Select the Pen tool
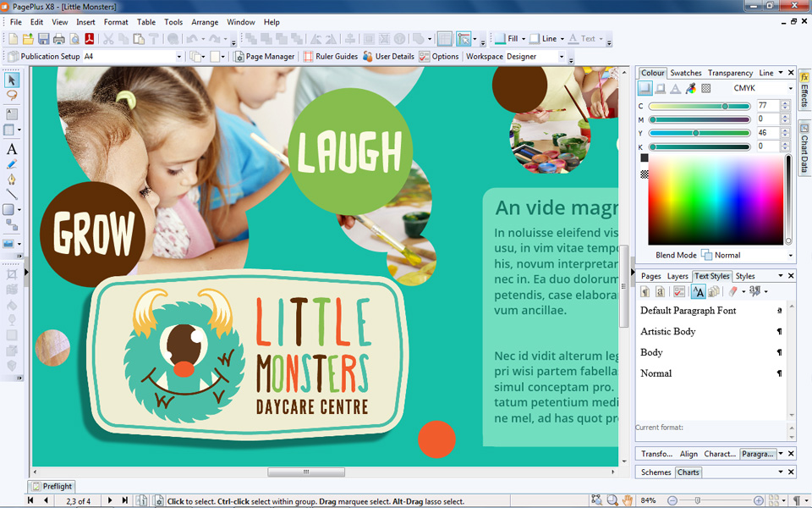812x508 pixels. pyautogui.click(x=11, y=179)
